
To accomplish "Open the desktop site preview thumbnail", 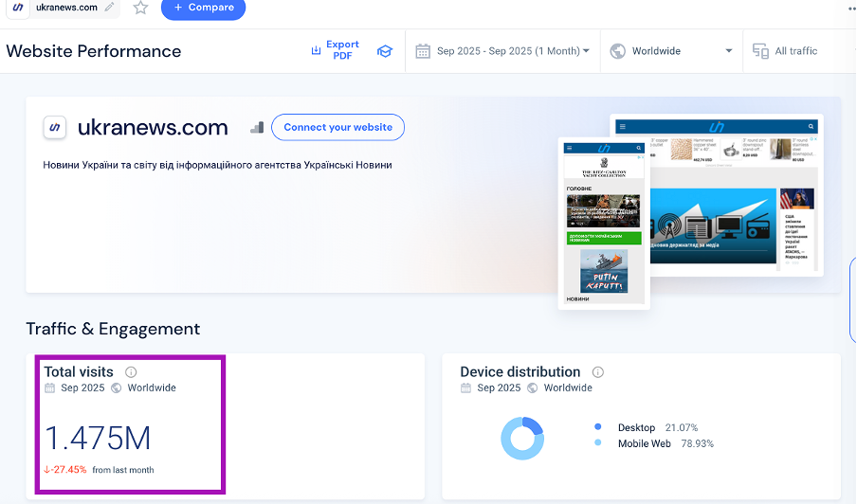I will click(x=730, y=194).
